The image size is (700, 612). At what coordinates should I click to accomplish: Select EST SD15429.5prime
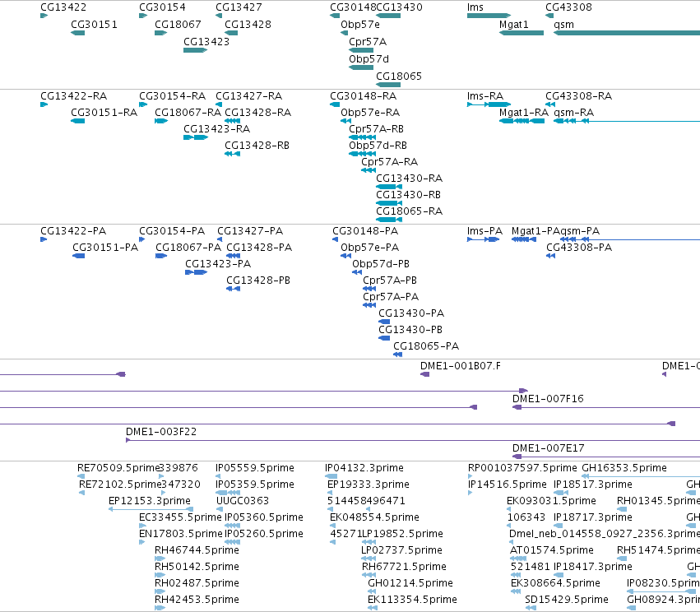pos(567,600)
